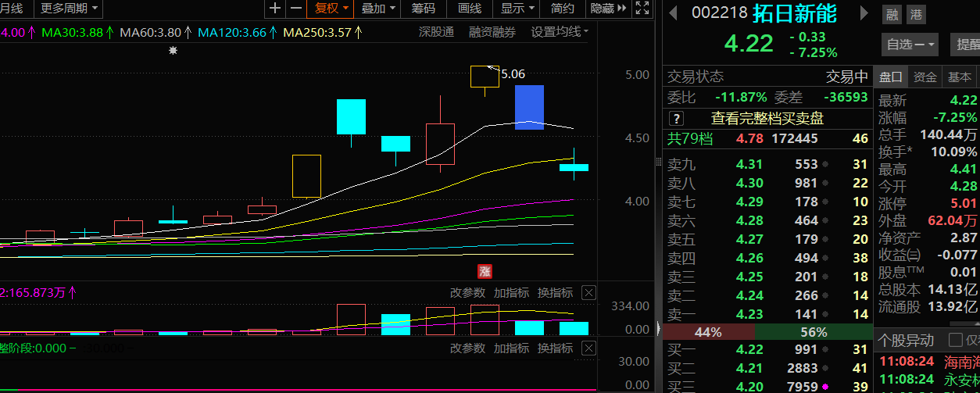The width and height of the screenshot is (980, 393).
Task: Click the 共79档 summary text
Action: pyautogui.click(x=689, y=138)
